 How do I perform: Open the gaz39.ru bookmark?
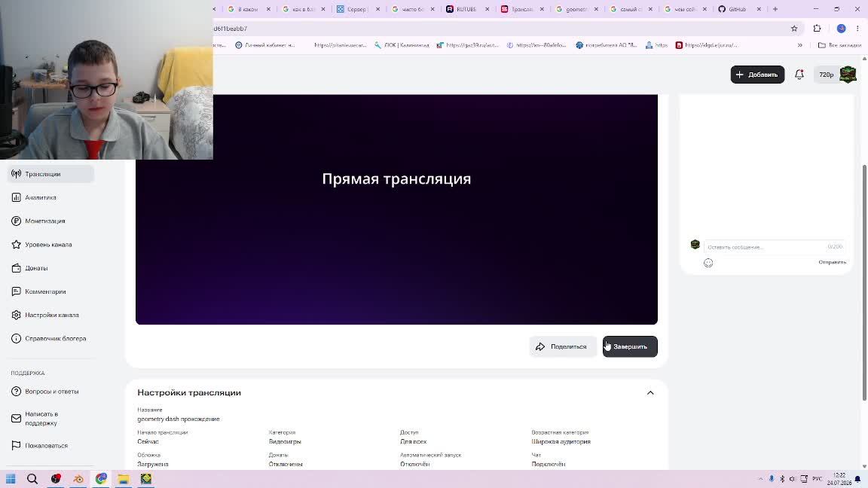tap(468, 45)
